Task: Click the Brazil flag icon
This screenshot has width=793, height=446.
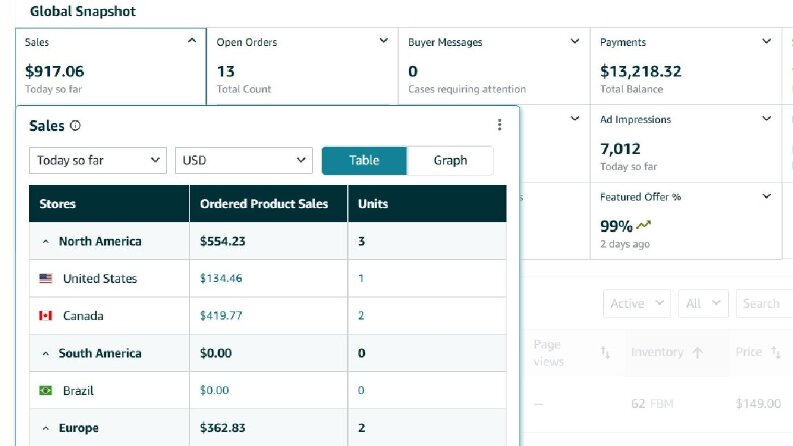Action: tap(46, 390)
